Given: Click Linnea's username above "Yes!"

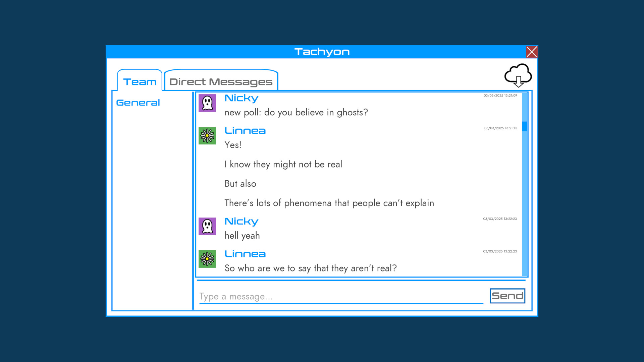Looking at the screenshot, I should 245,130.
